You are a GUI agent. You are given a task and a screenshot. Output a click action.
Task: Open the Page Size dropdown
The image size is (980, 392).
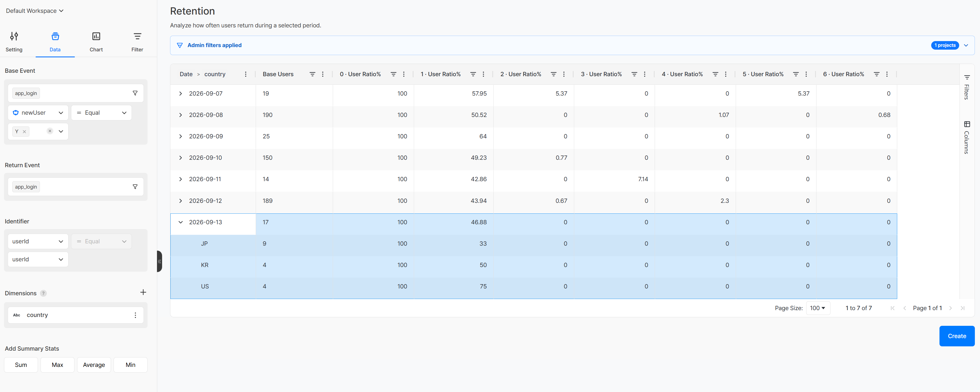818,308
